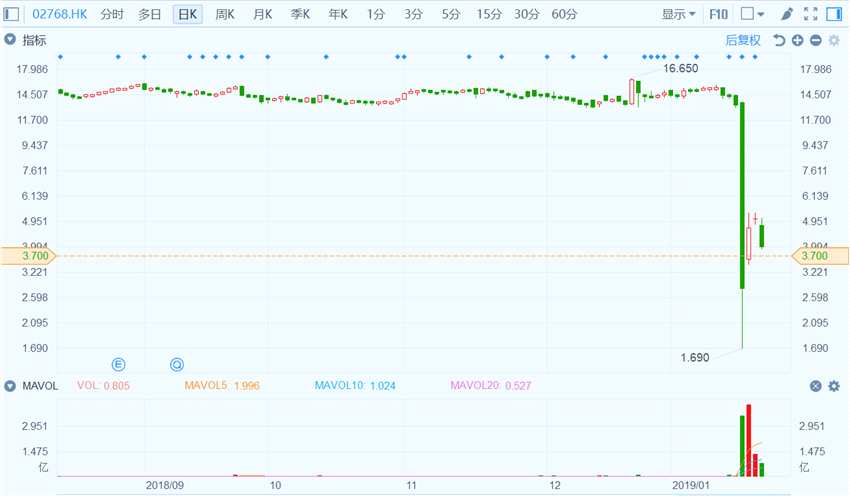Open the 显示 display dropdown
The width and height of the screenshot is (850, 496).
pos(678,14)
